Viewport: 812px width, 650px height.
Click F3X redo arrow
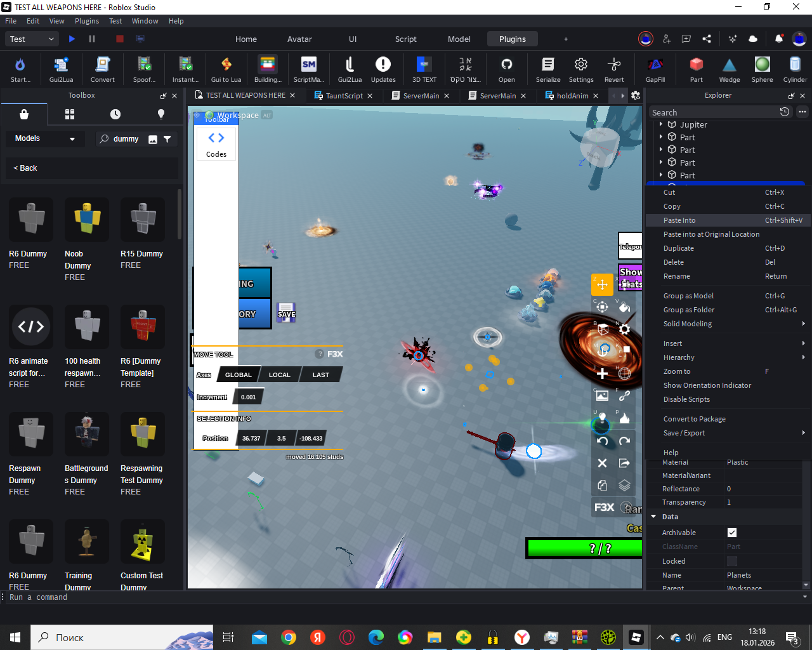[624, 441]
